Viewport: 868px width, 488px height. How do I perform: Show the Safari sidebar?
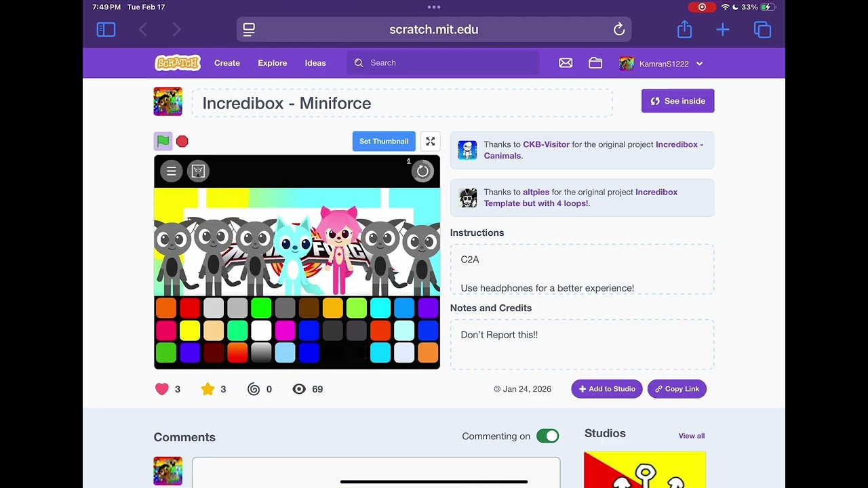pos(106,29)
